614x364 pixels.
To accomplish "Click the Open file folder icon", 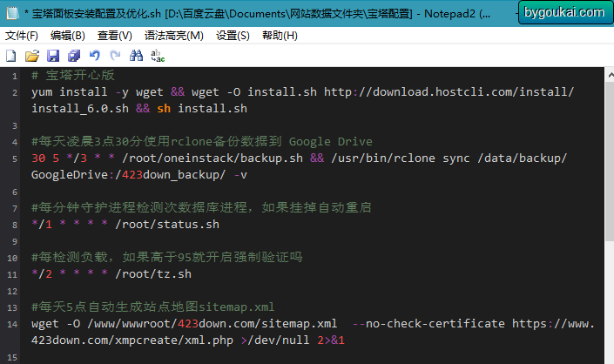I will [x=32, y=56].
